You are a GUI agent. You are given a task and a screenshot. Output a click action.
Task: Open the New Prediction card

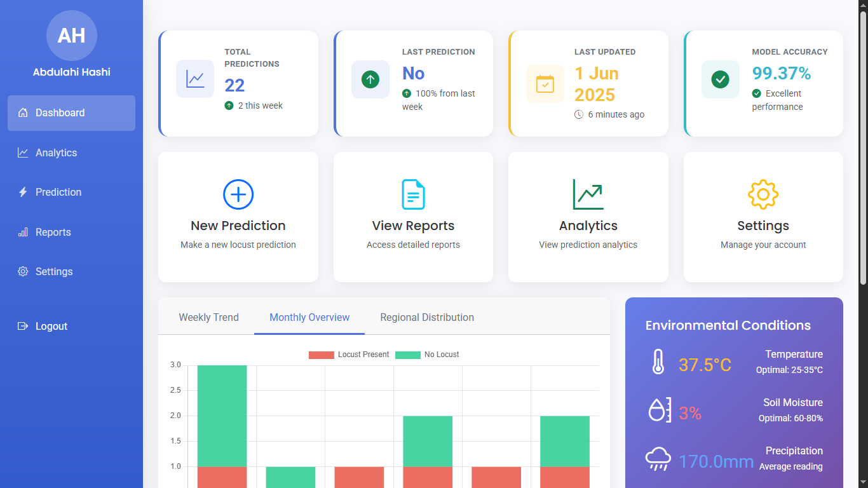238,217
